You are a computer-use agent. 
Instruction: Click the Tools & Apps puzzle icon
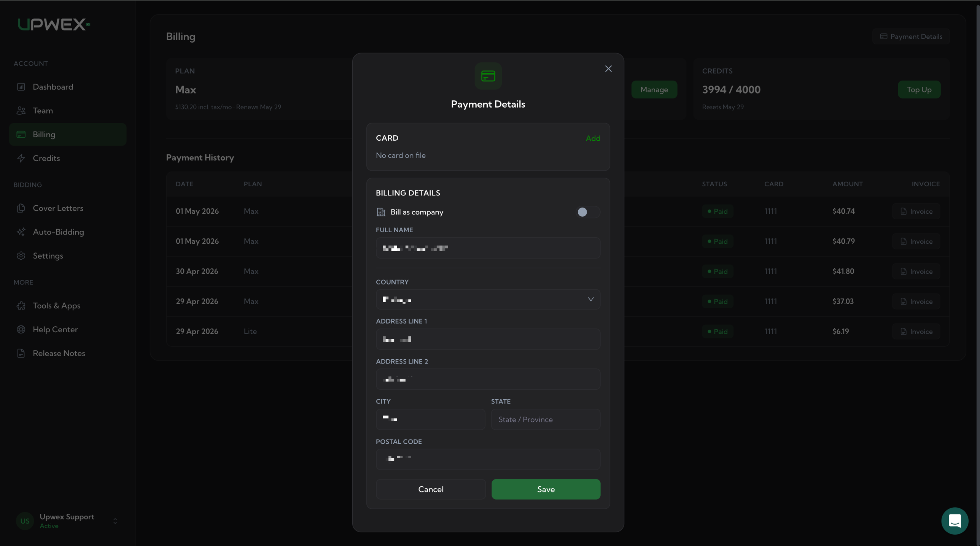(21, 306)
